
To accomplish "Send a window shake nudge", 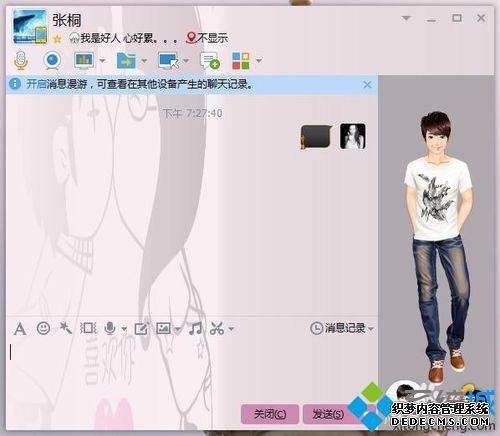I will point(65,328).
